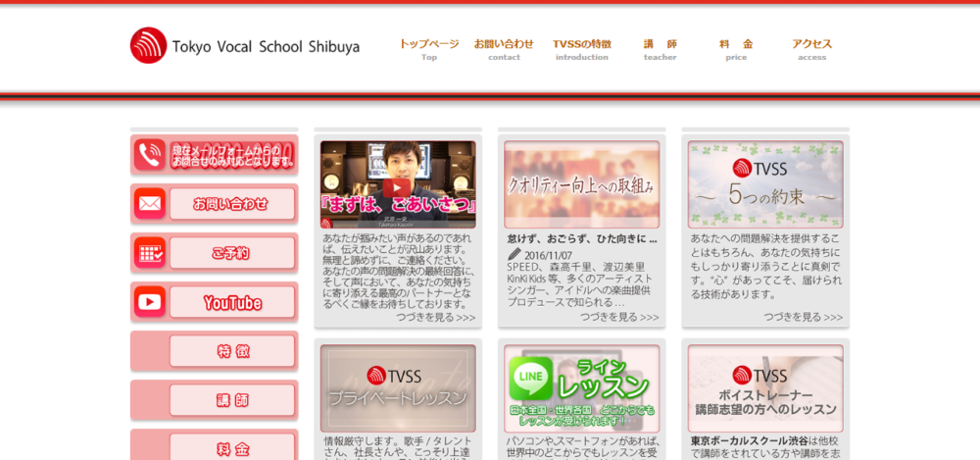The width and height of the screenshot is (980, 460).
Task: Click the greeting text starting あなたが掴みたい声
Action: pos(398,272)
